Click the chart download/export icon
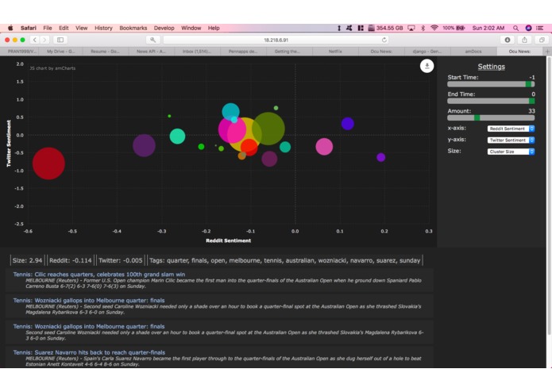The image size is (552, 392). click(427, 66)
